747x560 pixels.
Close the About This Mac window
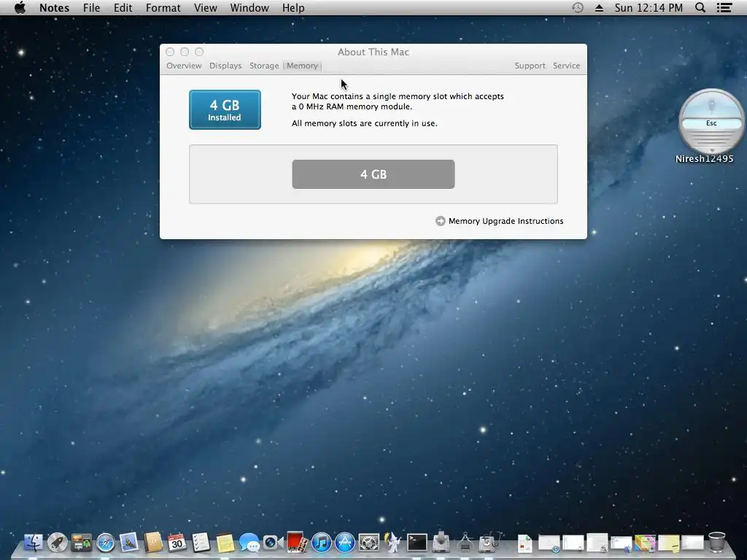170,52
